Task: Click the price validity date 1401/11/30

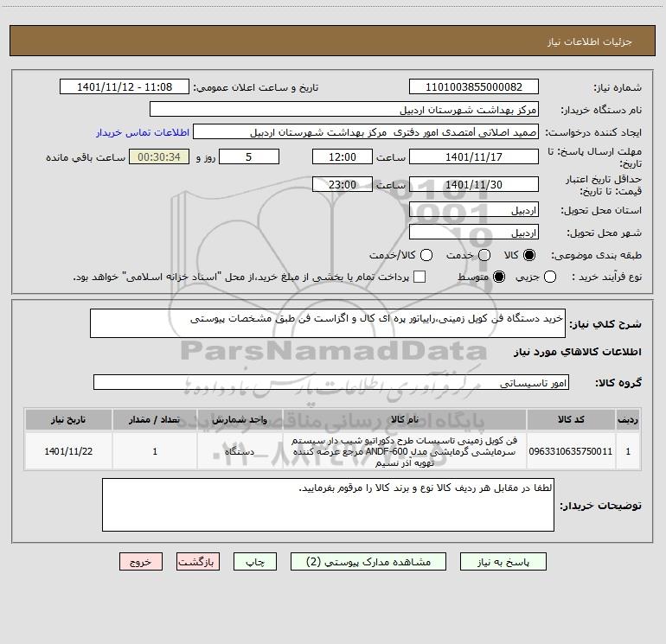Action: click(x=474, y=184)
